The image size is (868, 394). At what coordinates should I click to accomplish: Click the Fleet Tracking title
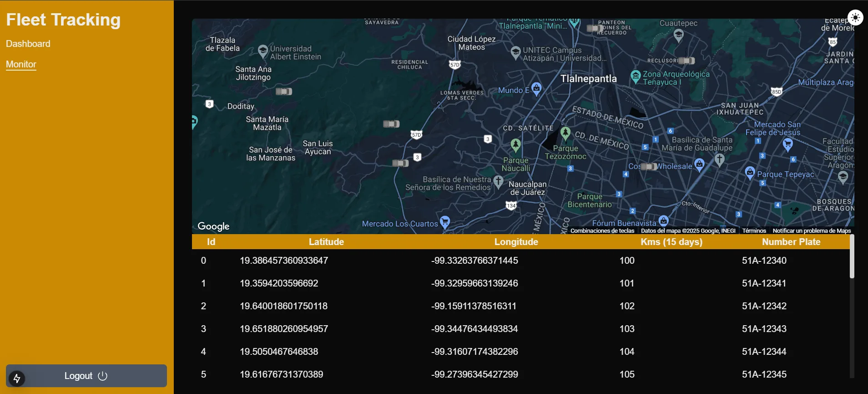(63, 20)
